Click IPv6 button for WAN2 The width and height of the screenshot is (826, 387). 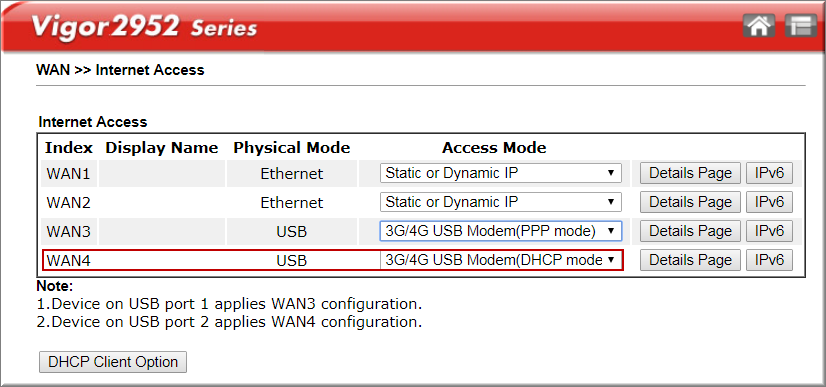point(769,202)
